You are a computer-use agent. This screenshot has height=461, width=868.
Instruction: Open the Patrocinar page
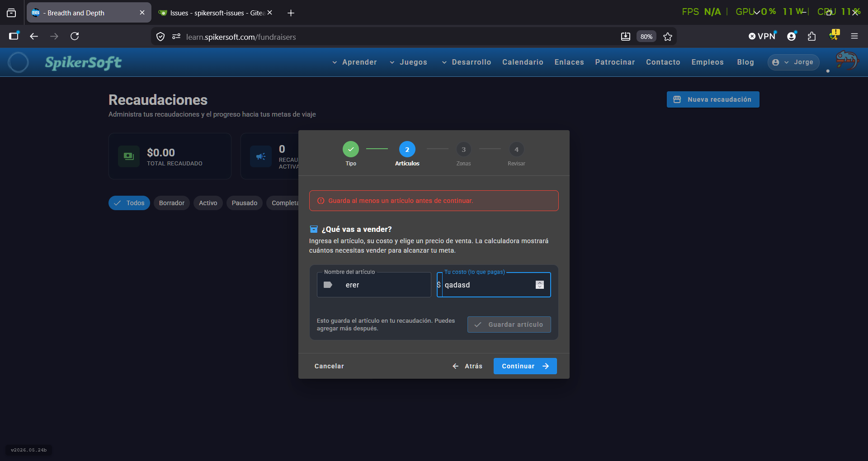click(x=615, y=62)
